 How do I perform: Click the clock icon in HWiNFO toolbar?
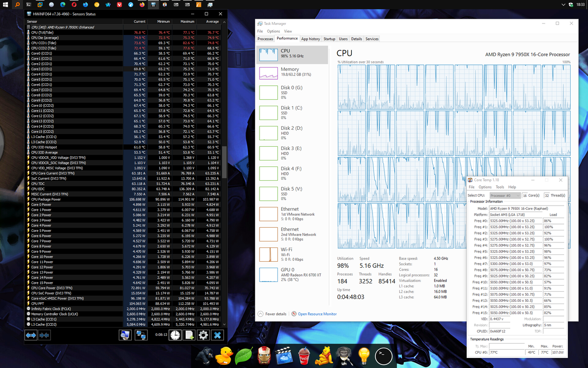(175, 335)
